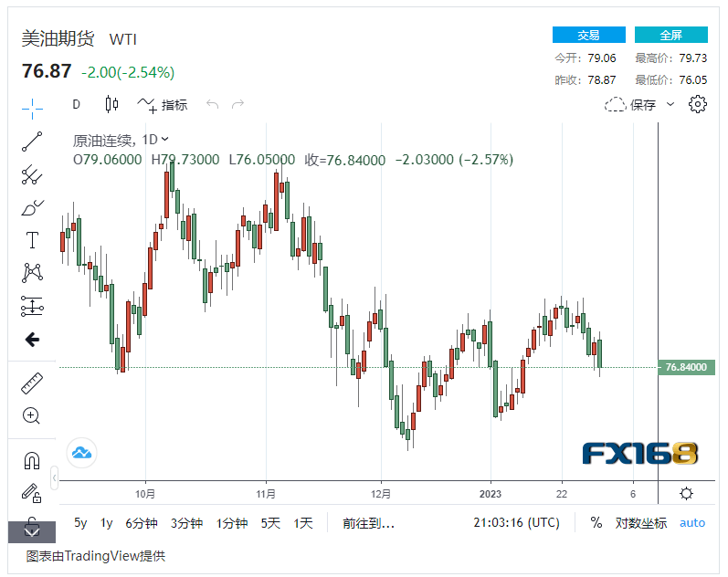Expand the dropdown arrow next to 保存
This screenshot has height=577, width=728.
670,104
